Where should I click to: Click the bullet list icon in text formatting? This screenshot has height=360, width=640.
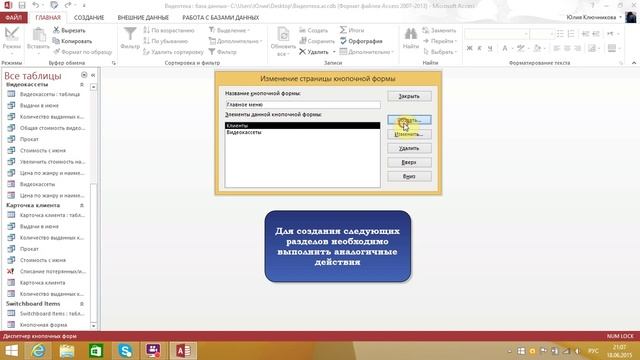pyautogui.click(x=560, y=33)
